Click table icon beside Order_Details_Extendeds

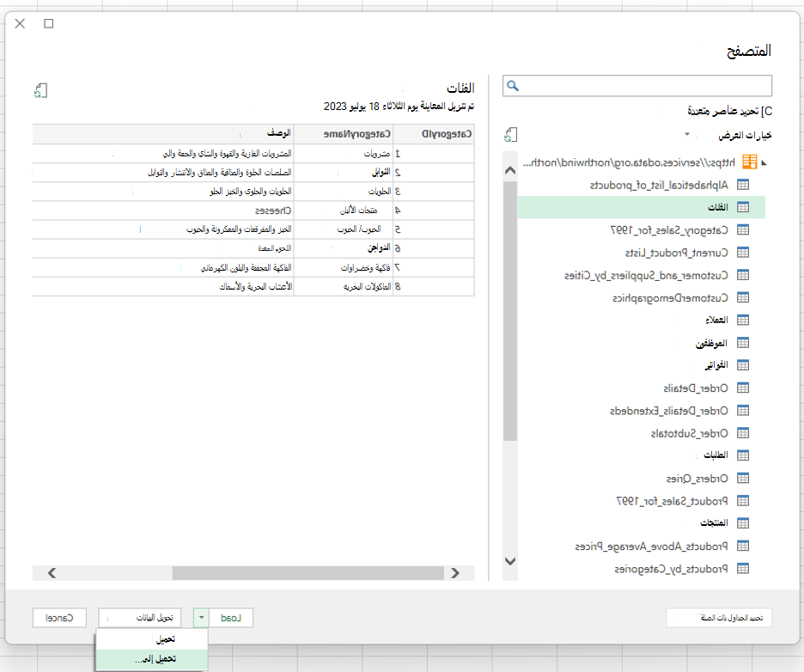pos(743,411)
